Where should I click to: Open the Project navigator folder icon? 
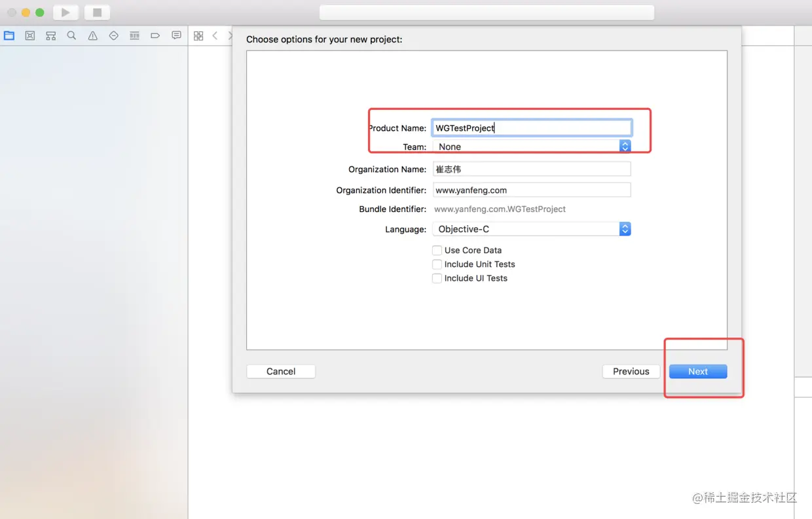(x=9, y=36)
